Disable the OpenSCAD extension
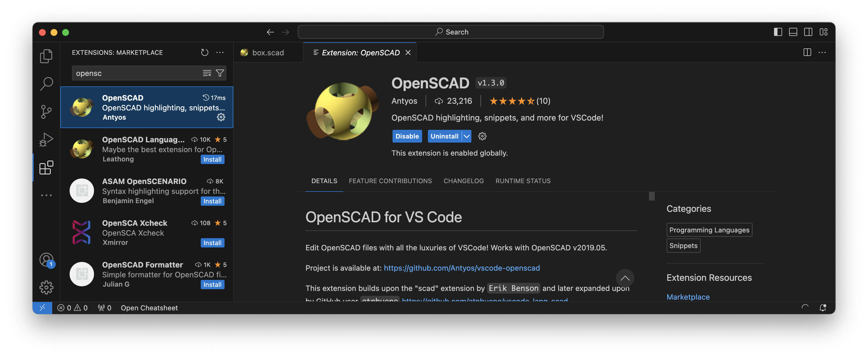This screenshot has height=357, width=868. tap(407, 136)
